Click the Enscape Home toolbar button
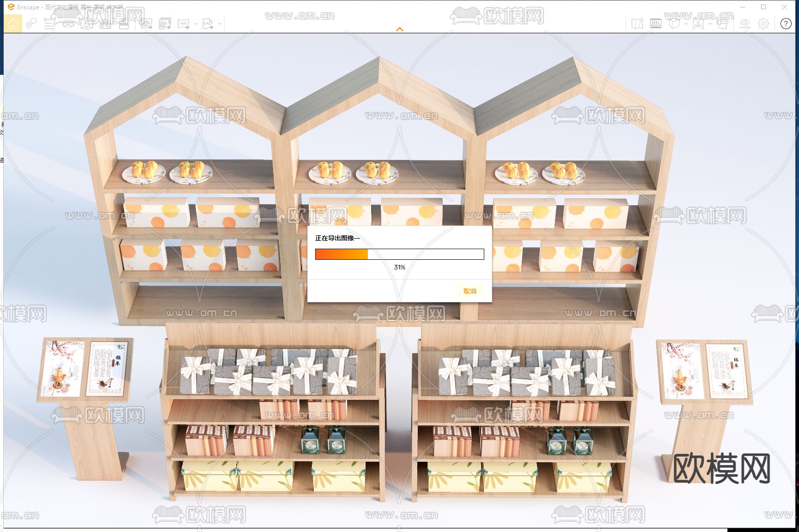This screenshot has width=799, height=532. click(13, 24)
